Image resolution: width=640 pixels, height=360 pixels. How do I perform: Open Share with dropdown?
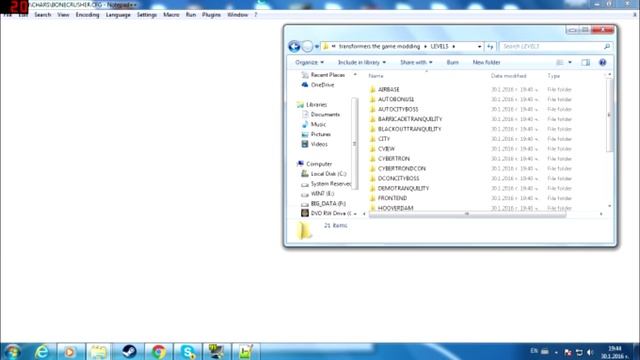click(x=416, y=62)
